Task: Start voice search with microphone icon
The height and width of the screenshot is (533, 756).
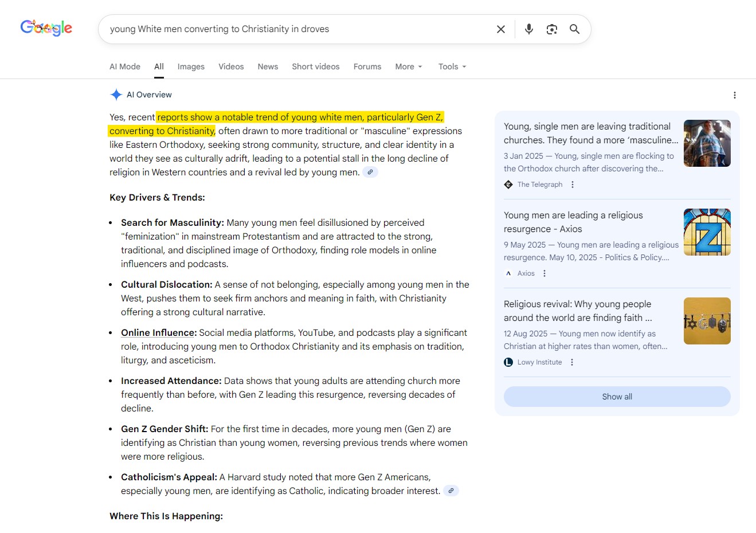Action: [529, 29]
